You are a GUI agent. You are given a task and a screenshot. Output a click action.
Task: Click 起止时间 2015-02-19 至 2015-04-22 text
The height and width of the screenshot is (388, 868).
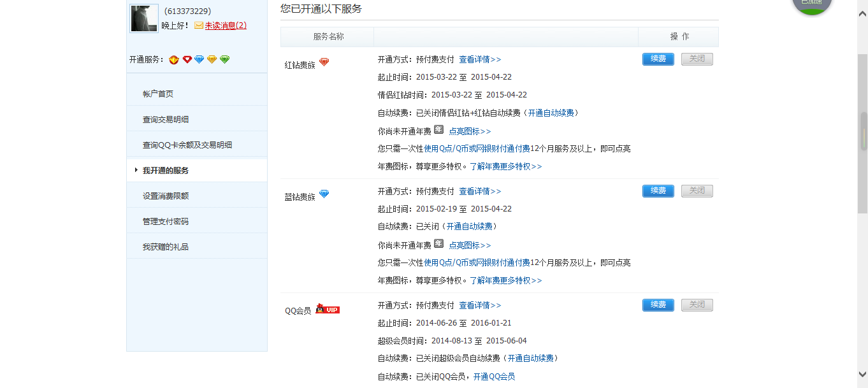(445, 209)
